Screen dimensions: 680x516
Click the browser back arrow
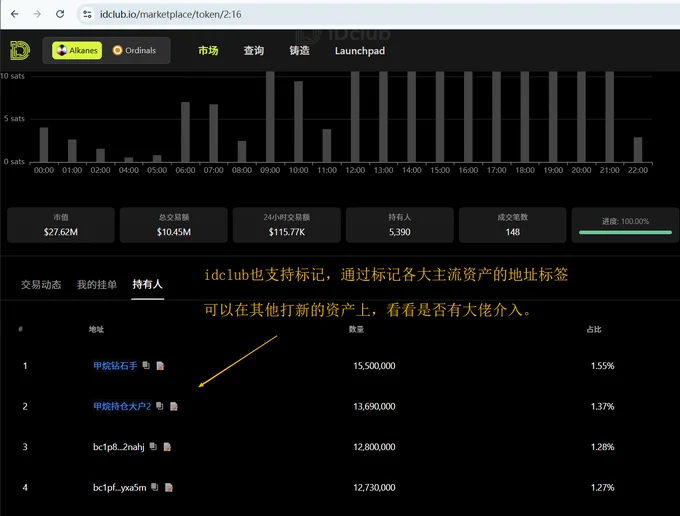15,14
